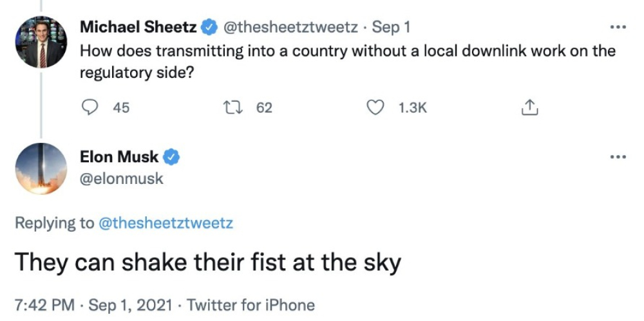Click the 62 retweets count
Screen dimensions: 644x321
pos(264,108)
